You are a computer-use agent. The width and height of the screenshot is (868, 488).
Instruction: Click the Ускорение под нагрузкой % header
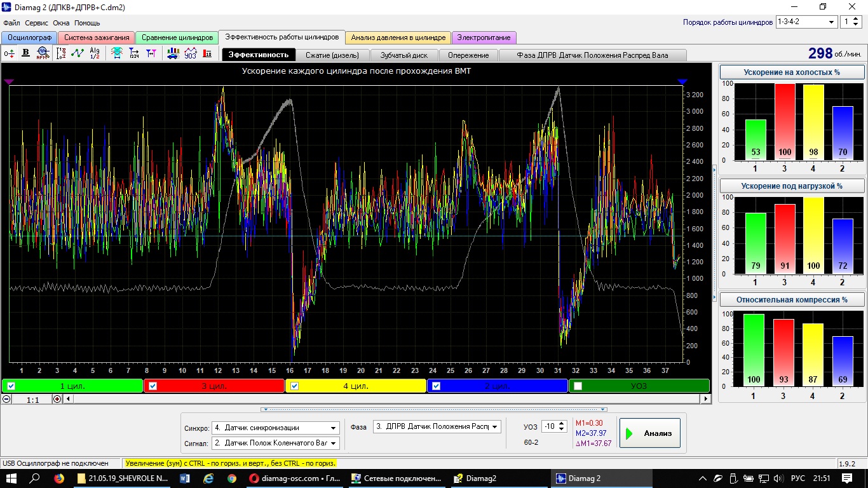point(792,186)
